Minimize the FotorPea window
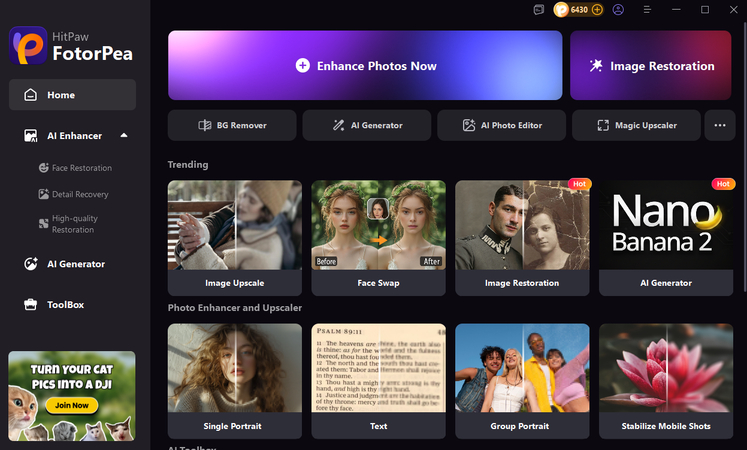The height and width of the screenshot is (450, 747). 676,10
